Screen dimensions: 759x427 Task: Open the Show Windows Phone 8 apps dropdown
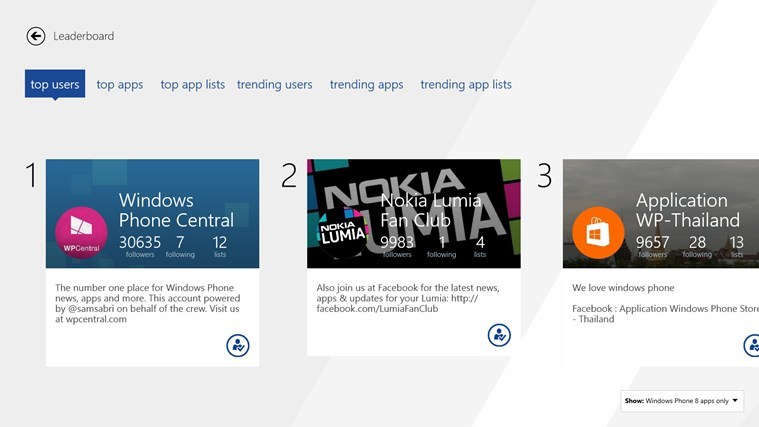pyautogui.click(x=682, y=401)
